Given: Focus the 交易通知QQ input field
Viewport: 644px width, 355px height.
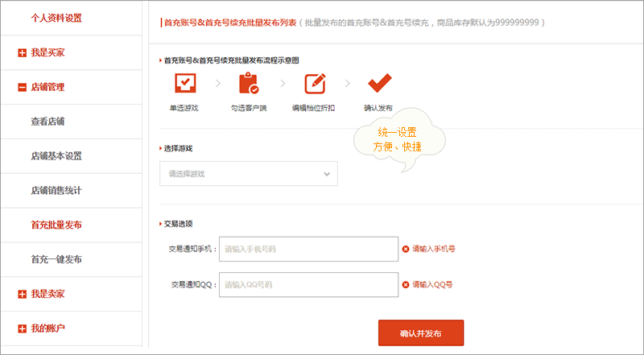Looking at the screenshot, I should (x=308, y=284).
